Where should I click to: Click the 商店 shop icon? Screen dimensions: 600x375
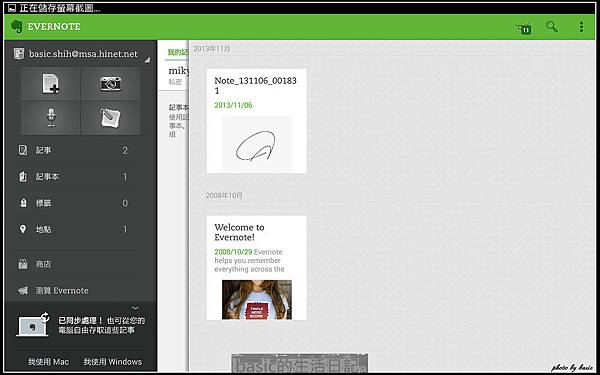tap(23, 264)
